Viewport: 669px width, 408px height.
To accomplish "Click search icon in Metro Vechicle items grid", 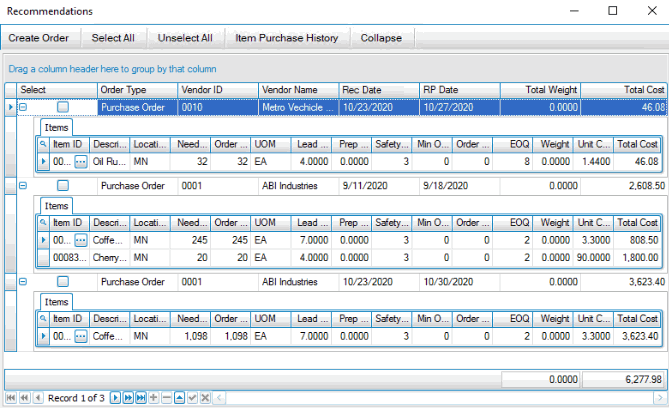I will [43, 144].
